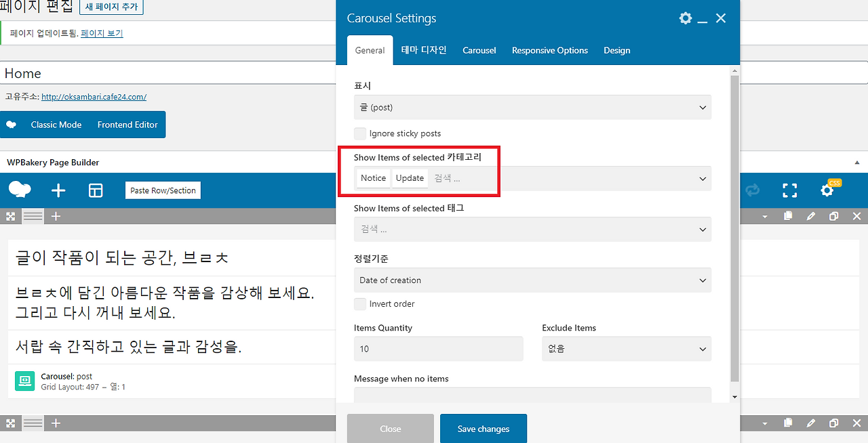Image resolution: width=868 pixels, height=443 pixels.
Task: Open the Responsive Options tab
Action: [x=550, y=50]
